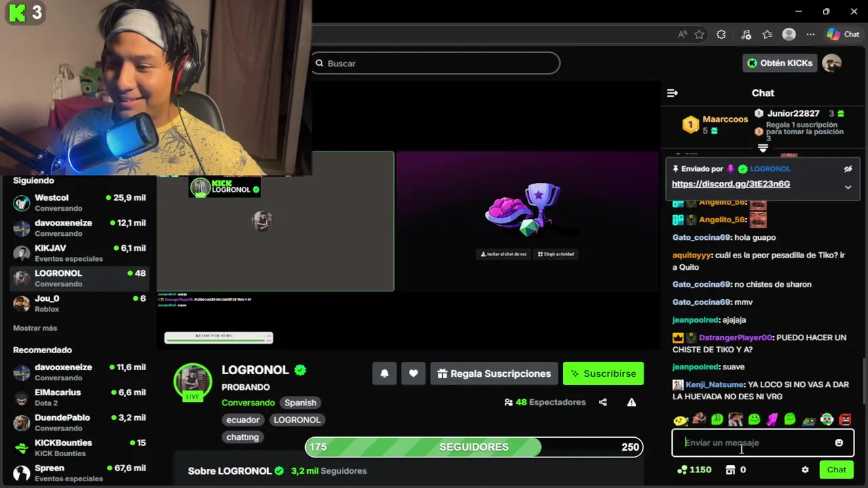The width and height of the screenshot is (868, 488).
Task: Insert the yellow smiley emote
Action: point(680,420)
